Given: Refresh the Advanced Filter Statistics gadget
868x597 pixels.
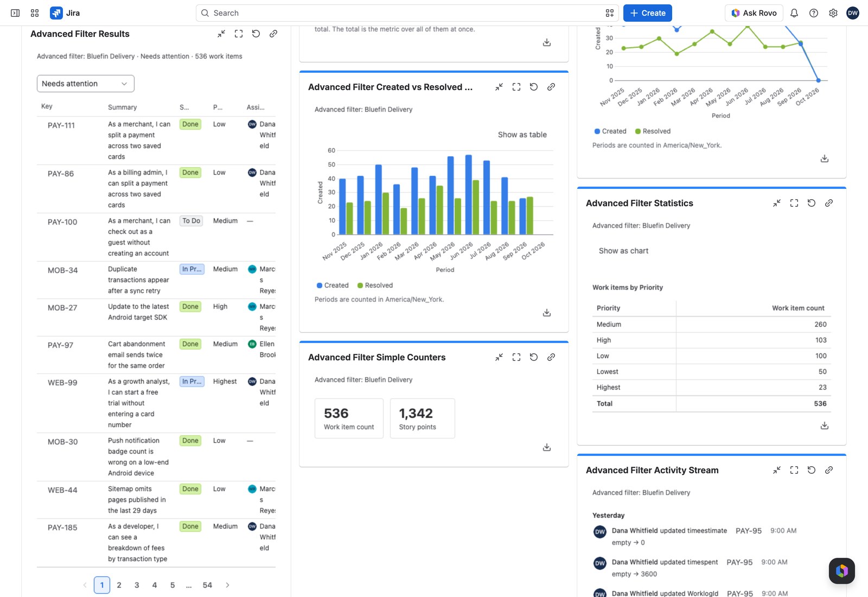Looking at the screenshot, I should (812, 203).
